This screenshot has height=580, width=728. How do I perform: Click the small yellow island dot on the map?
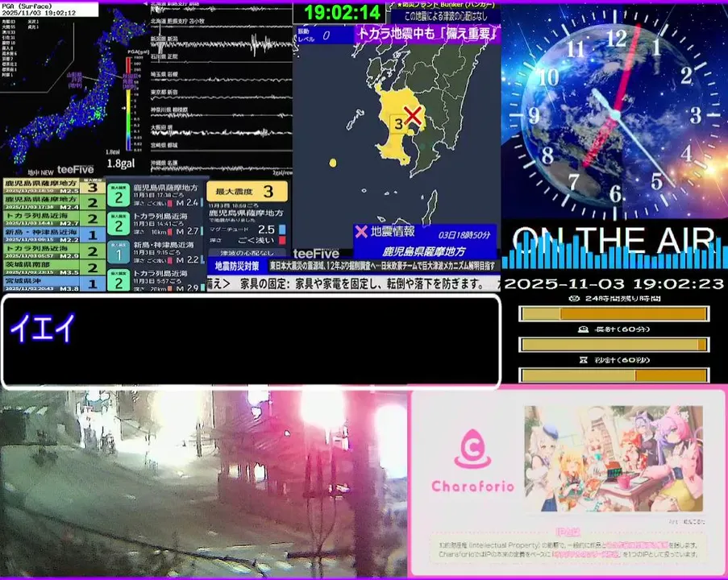332,163
